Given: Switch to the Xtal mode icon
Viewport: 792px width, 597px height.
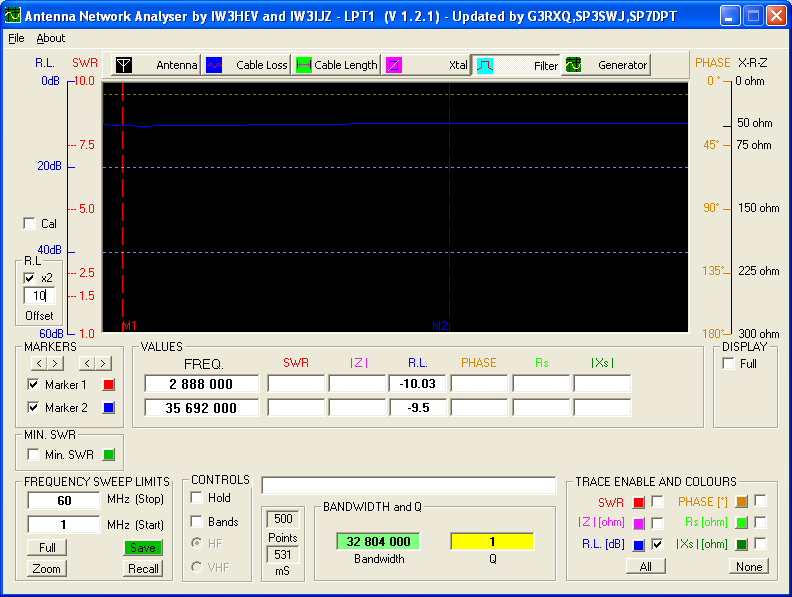Looking at the screenshot, I should click(394, 65).
